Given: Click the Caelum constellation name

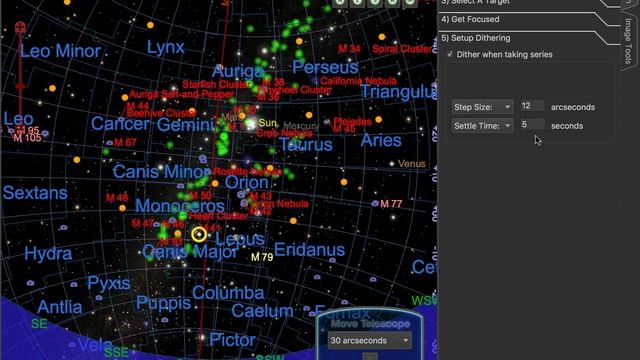Looking at the screenshot, I should tap(262, 311).
